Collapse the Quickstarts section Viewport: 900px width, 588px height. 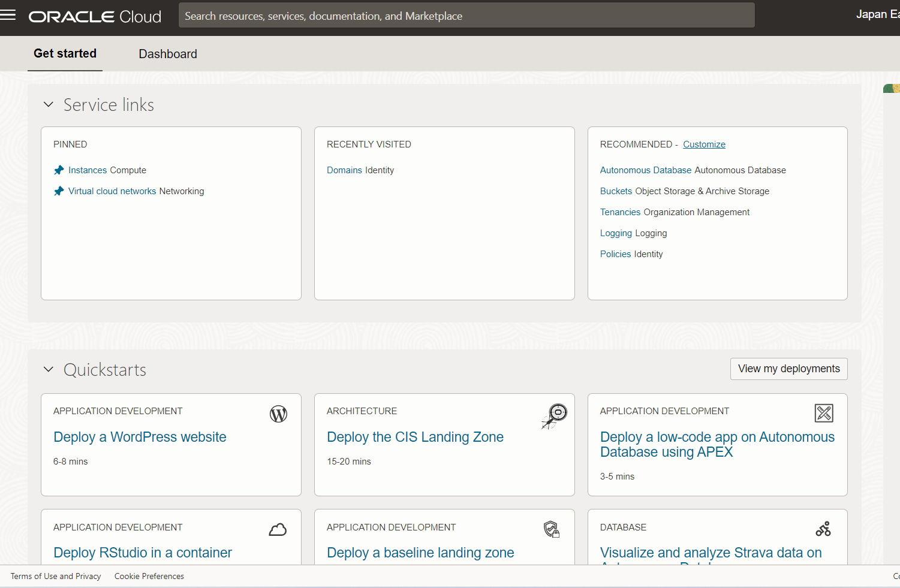[49, 370]
